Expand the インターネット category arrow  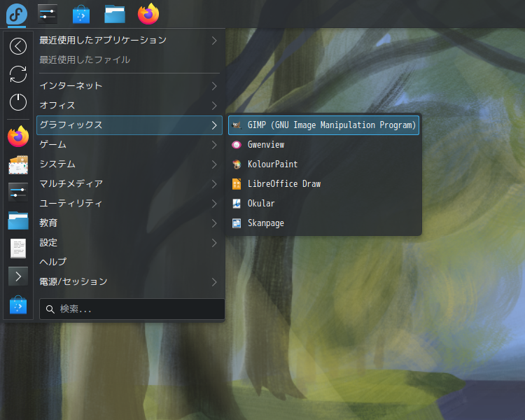click(x=214, y=86)
